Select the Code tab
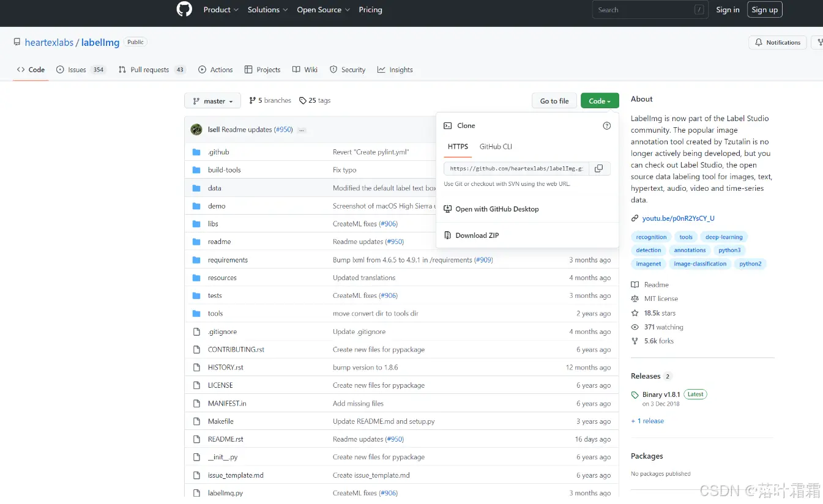 [31, 70]
